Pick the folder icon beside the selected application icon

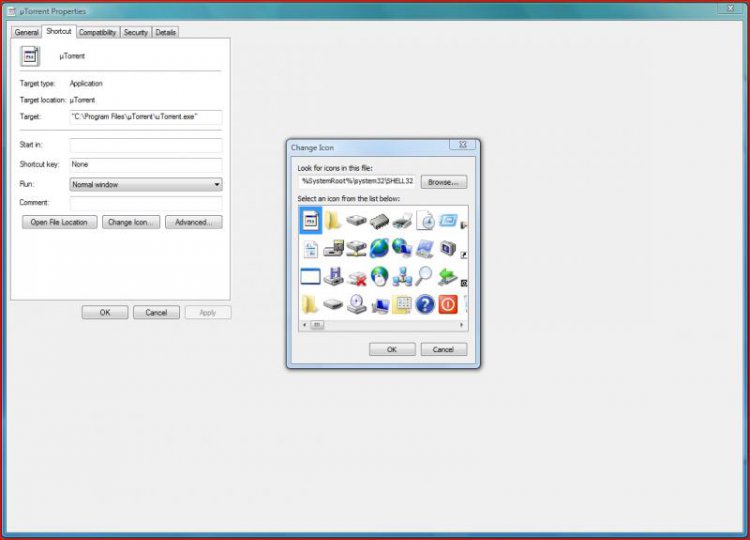coord(333,220)
